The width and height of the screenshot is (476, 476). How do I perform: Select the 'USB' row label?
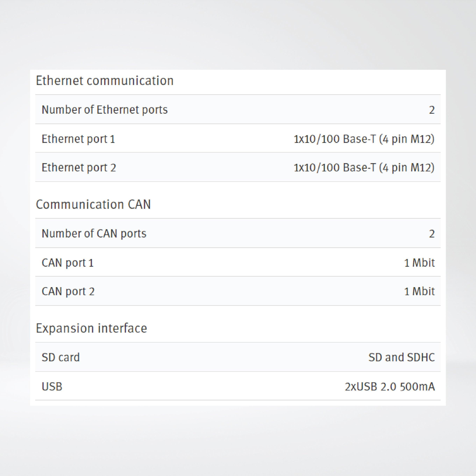(52, 386)
